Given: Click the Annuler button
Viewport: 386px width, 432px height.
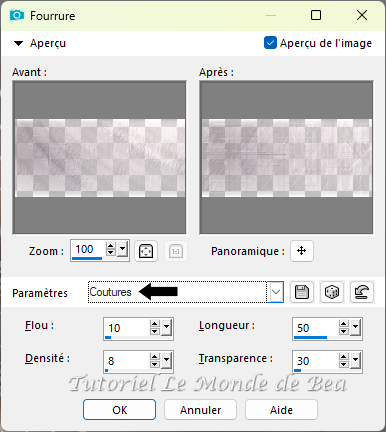Looking at the screenshot, I should pos(200,410).
